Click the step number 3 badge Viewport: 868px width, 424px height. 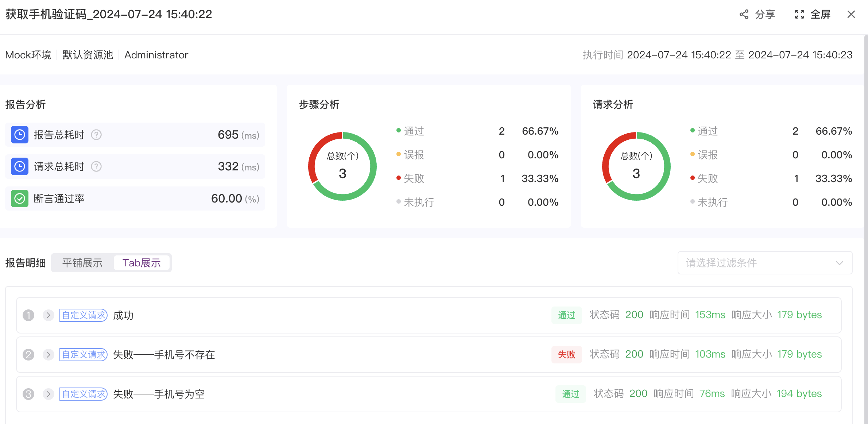[x=28, y=394]
